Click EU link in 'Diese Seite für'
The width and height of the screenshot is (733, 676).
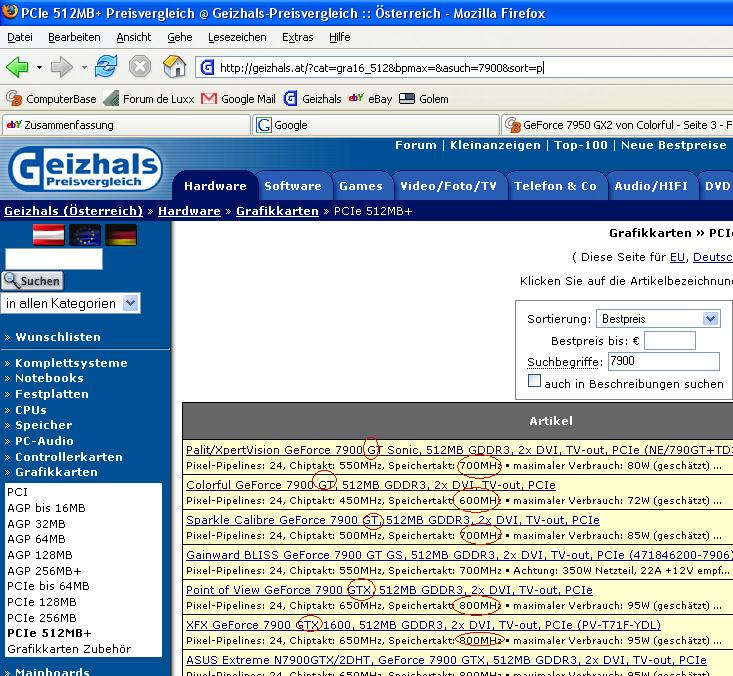click(677, 257)
